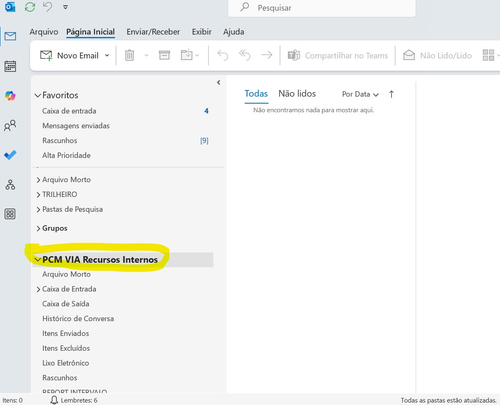This screenshot has height=405, width=500.
Task: Click the Não Lido/Lido button
Action: pos(437,55)
